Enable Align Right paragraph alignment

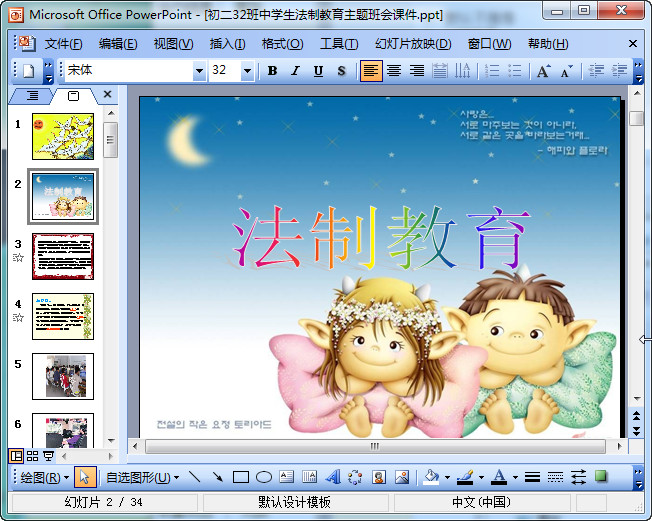(417, 71)
